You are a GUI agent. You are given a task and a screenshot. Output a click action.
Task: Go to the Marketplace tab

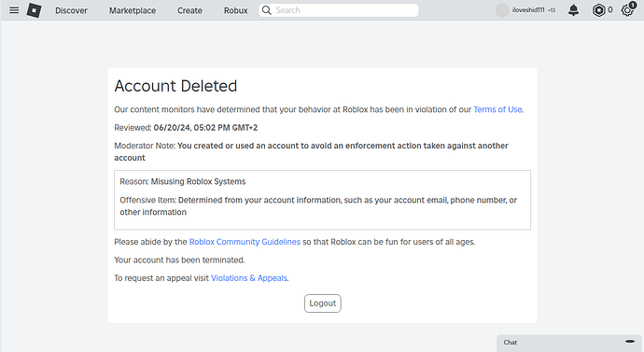[x=133, y=10]
